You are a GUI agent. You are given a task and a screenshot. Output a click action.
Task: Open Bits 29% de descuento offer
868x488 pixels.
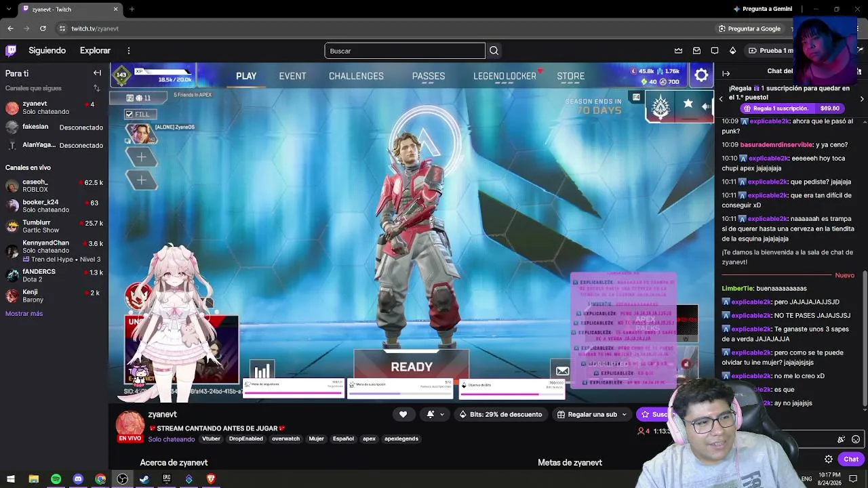[x=500, y=414]
